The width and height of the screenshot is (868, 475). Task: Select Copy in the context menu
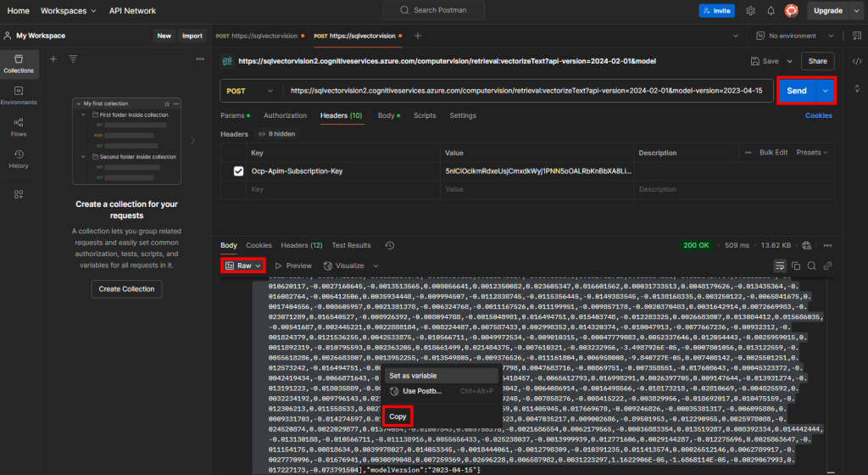[398, 416]
